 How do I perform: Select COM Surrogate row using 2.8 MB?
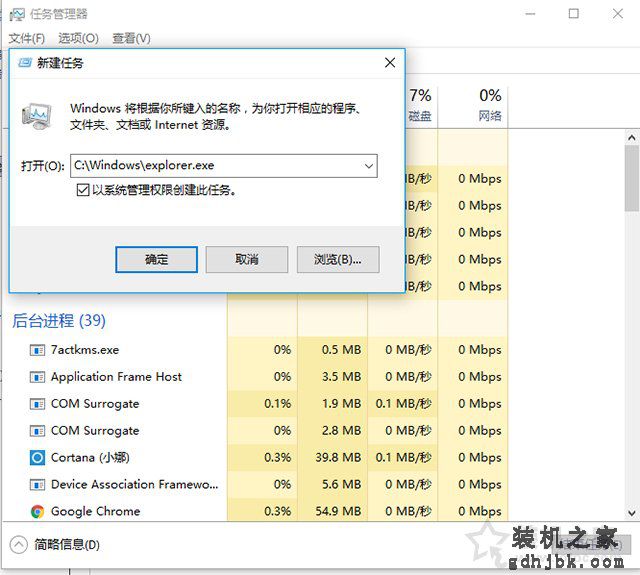pos(255,431)
